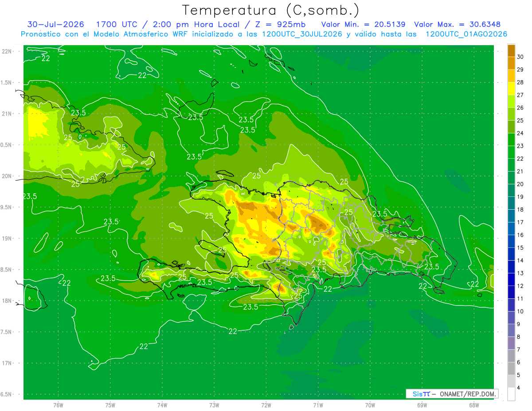This screenshot has width=532, height=411.
Task: Click the '18N' latitude axis label
Action: (7, 301)
